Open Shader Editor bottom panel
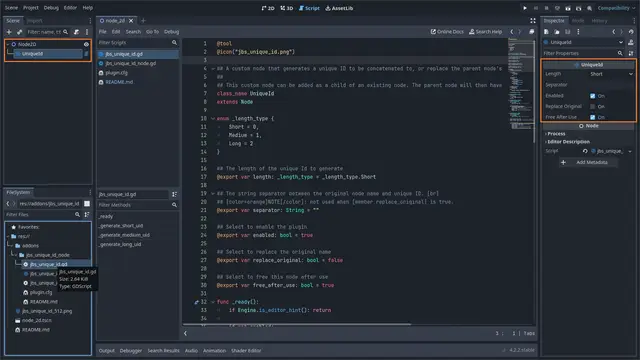 (246, 351)
